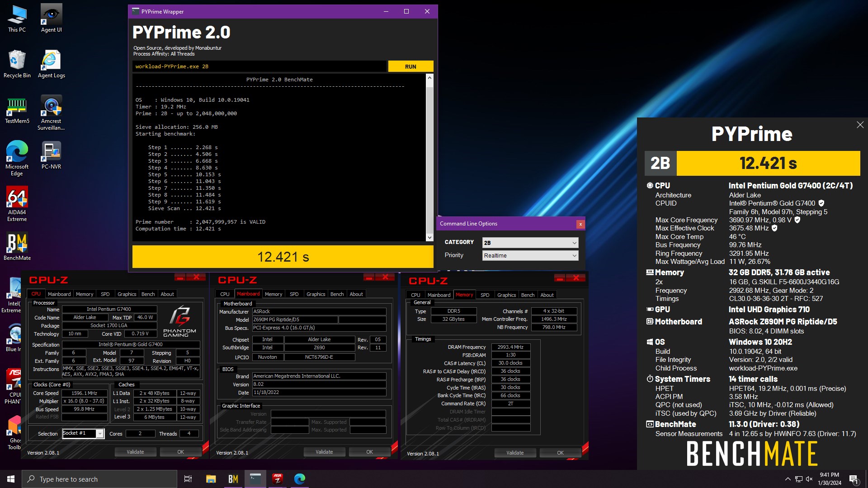Open the Recycle Bin icon
Image resolution: width=868 pixels, height=488 pixels.
[17, 64]
